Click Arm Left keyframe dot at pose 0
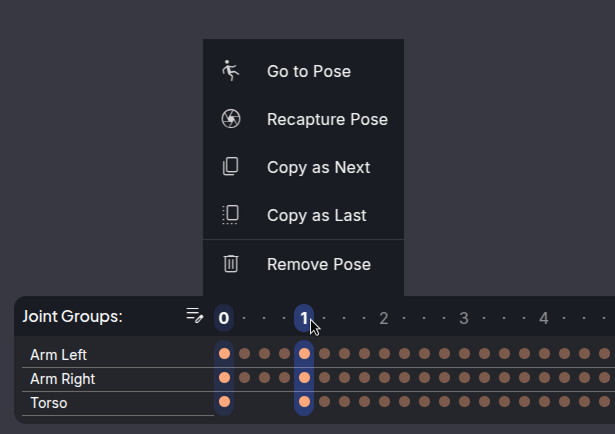The width and height of the screenshot is (615, 434). pos(224,354)
